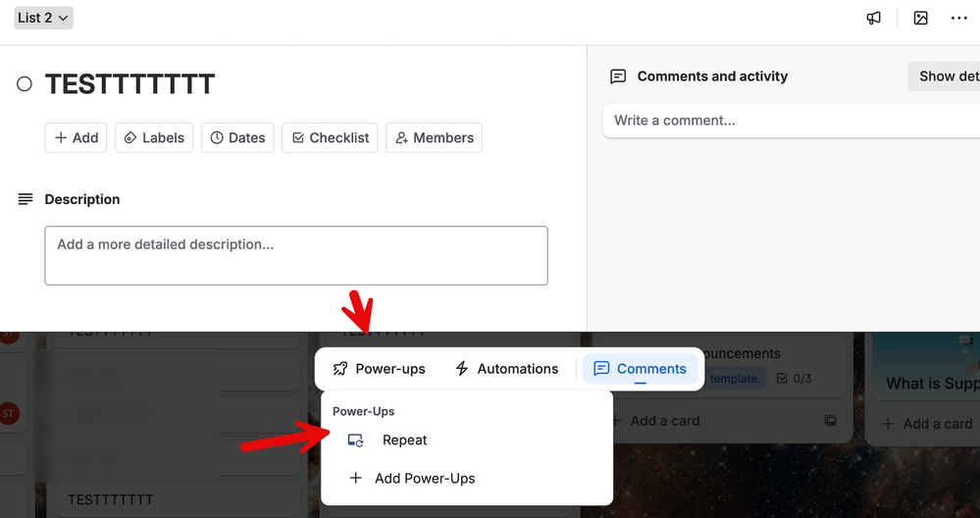Click the Power-Ups menu section header
This screenshot has height=518, width=980.
(x=364, y=411)
